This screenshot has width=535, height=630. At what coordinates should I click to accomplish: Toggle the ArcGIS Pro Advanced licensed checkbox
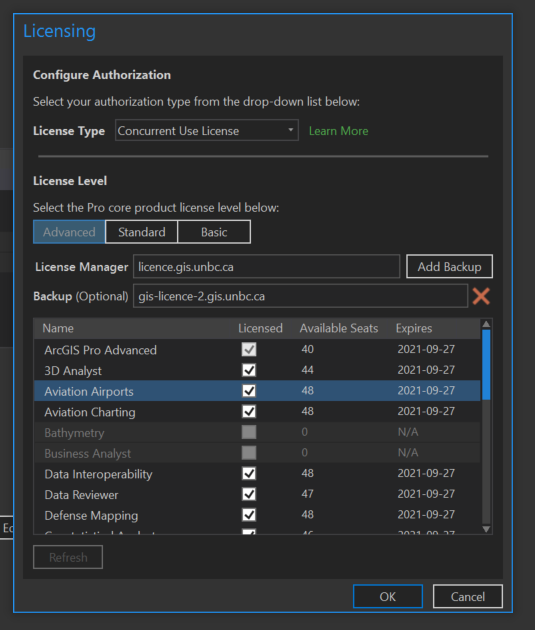tap(249, 349)
